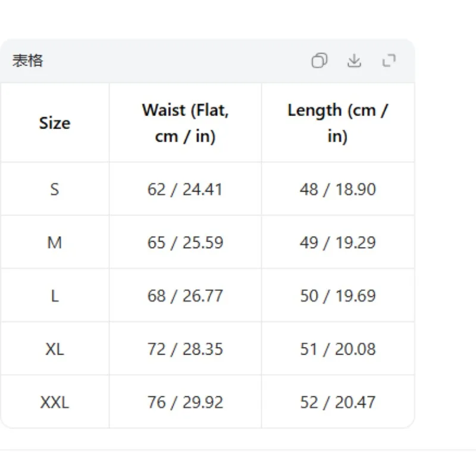Select length value 52 / 20.47
476x476 pixels.
pyautogui.click(x=338, y=403)
